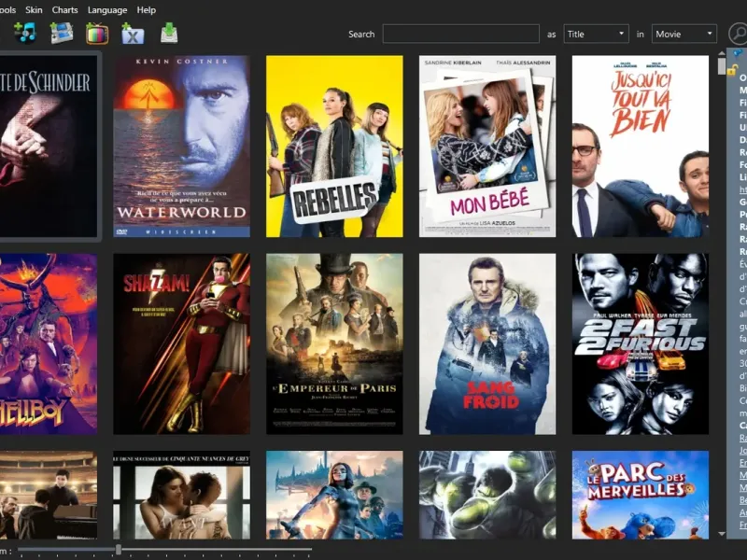Image resolution: width=747 pixels, height=560 pixels.
Task: Click the magnifying glass search button
Action: (x=738, y=34)
